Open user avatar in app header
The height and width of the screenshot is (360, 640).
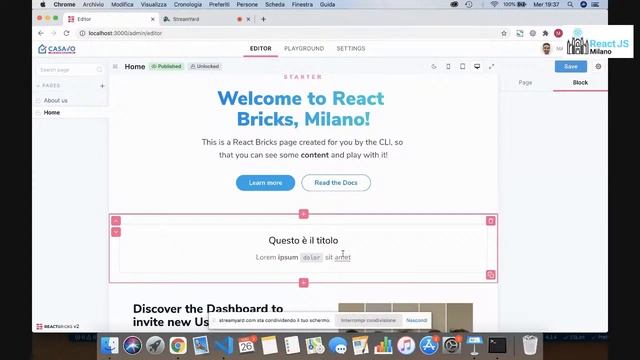(x=546, y=49)
